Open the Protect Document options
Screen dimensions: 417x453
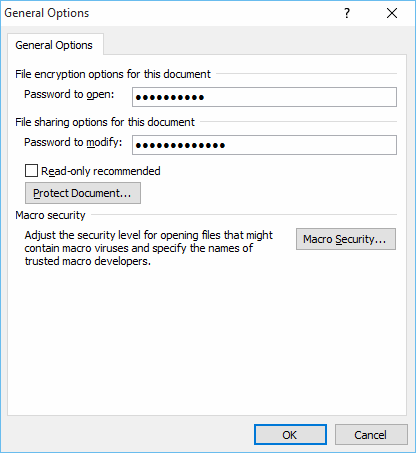(x=83, y=193)
